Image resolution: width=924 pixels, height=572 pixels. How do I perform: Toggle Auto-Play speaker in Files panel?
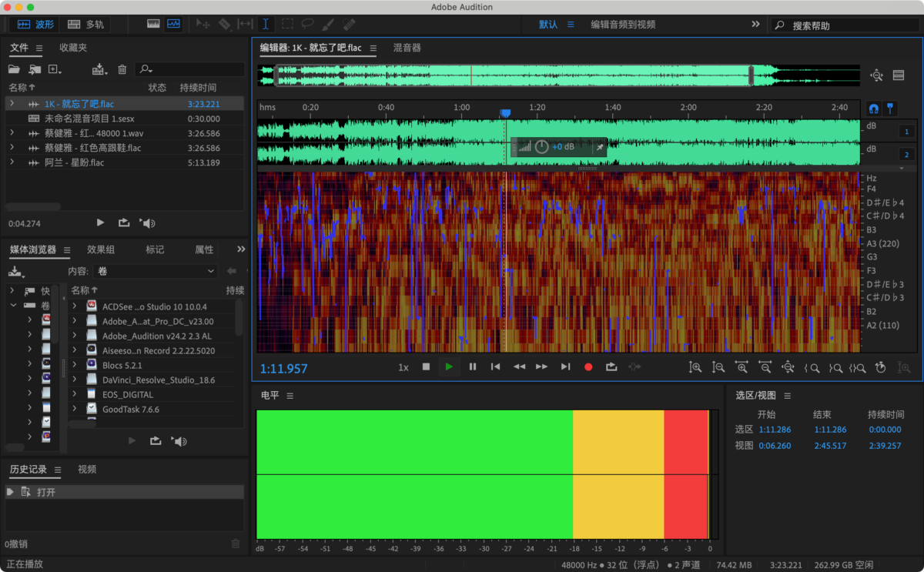[x=147, y=223]
